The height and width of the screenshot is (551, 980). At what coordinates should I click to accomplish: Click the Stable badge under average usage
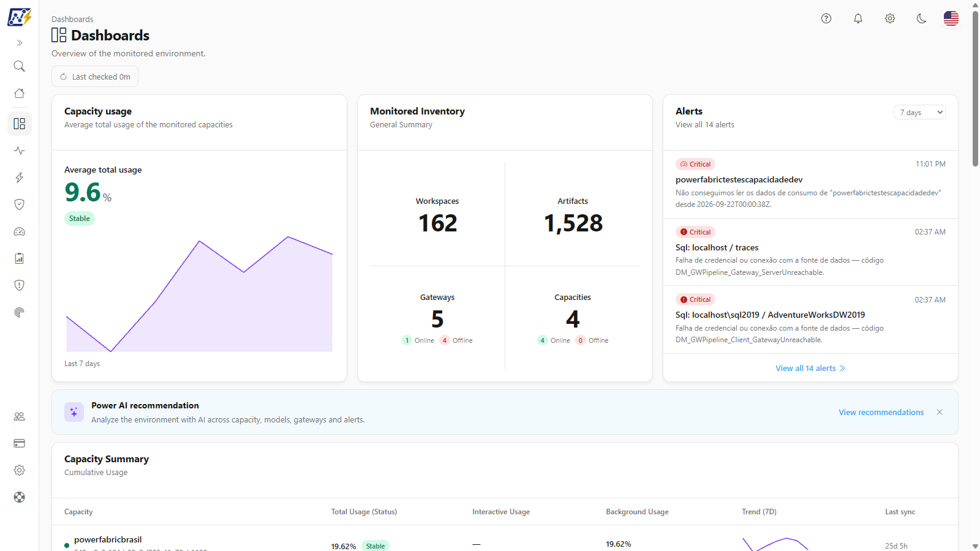[x=80, y=219]
